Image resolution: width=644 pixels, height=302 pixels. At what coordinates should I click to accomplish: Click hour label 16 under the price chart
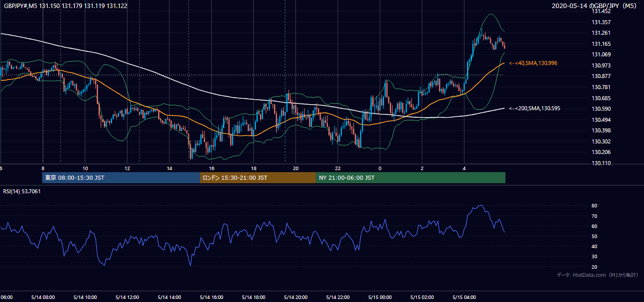pos(212,168)
